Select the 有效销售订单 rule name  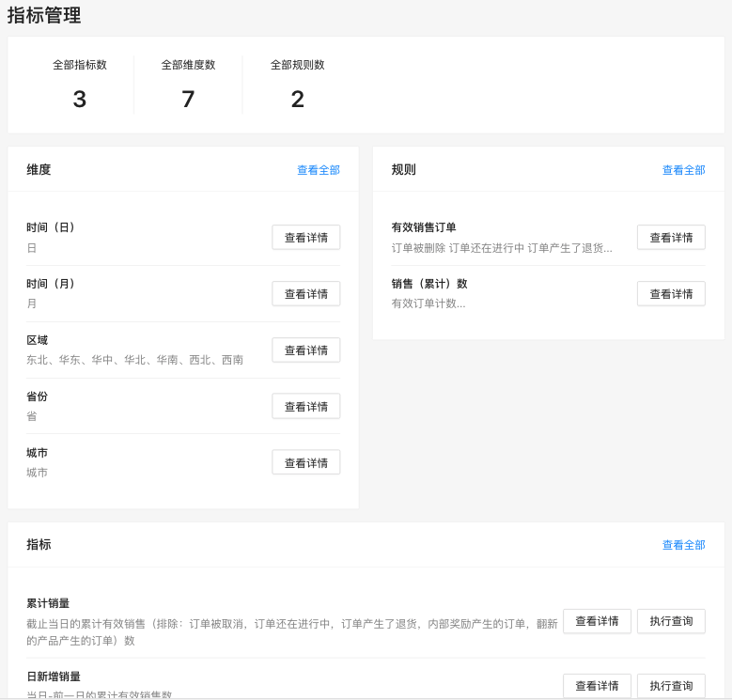(x=424, y=227)
